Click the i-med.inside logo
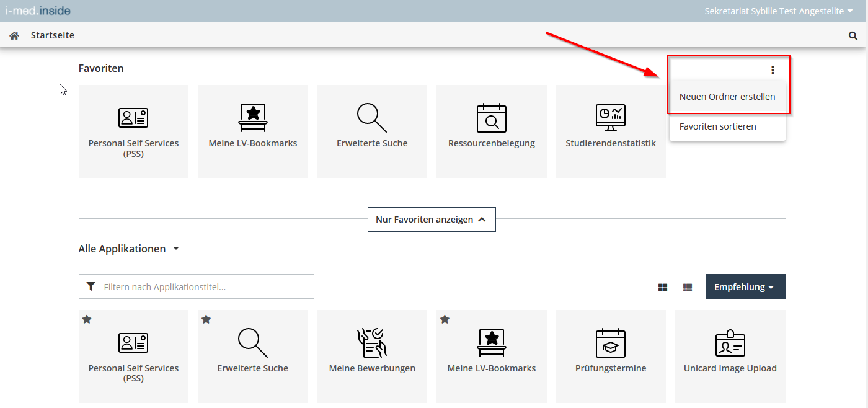The image size is (868, 408). tap(38, 11)
